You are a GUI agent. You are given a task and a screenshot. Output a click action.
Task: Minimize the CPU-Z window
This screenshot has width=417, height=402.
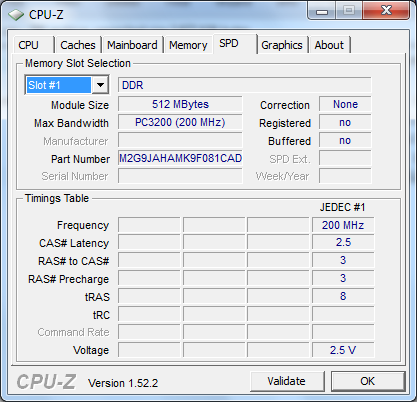click(322, 12)
